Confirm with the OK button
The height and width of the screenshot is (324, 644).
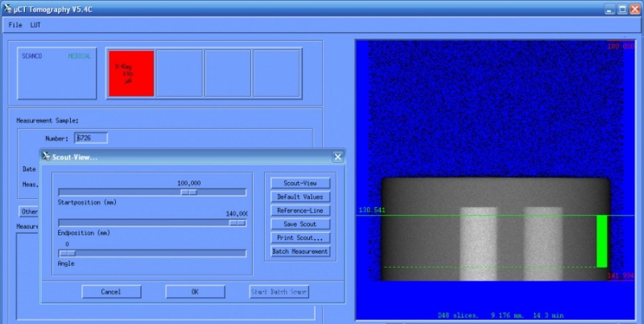195,292
